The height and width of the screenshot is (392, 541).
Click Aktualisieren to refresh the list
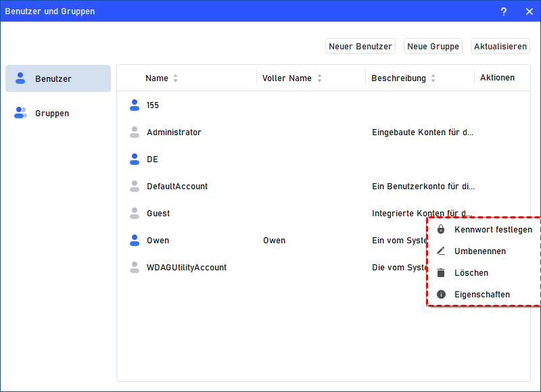point(500,47)
